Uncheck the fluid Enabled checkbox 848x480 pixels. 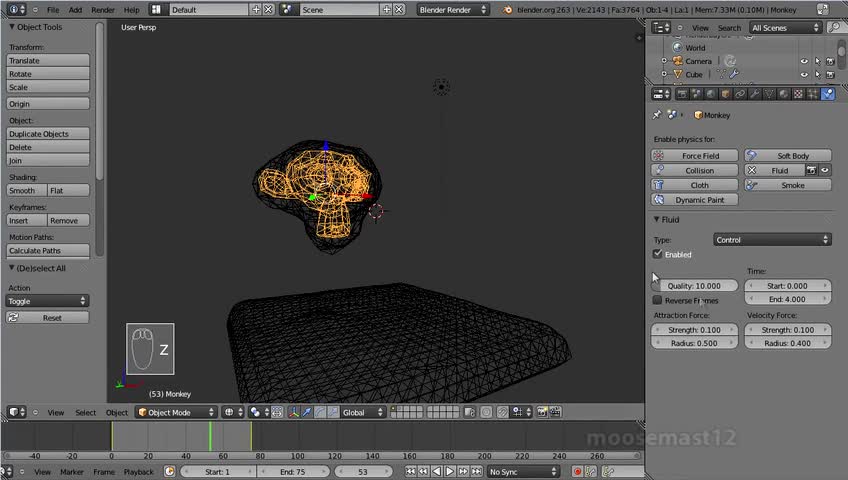[657, 254]
